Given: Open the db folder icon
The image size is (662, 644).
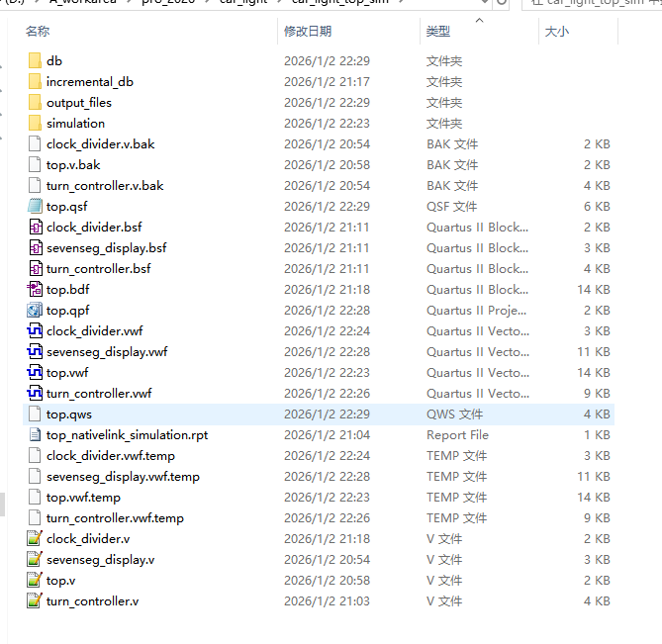Looking at the screenshot, I should [35, 60].
